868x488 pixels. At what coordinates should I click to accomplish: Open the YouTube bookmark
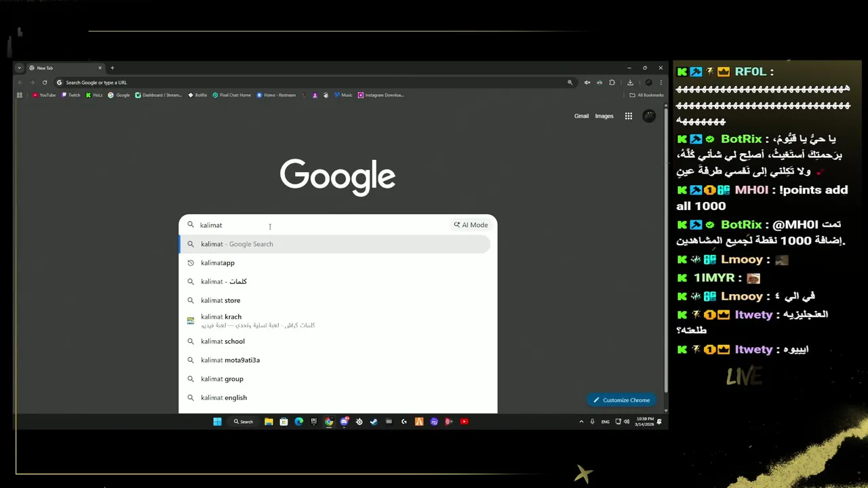pos(44,95)
